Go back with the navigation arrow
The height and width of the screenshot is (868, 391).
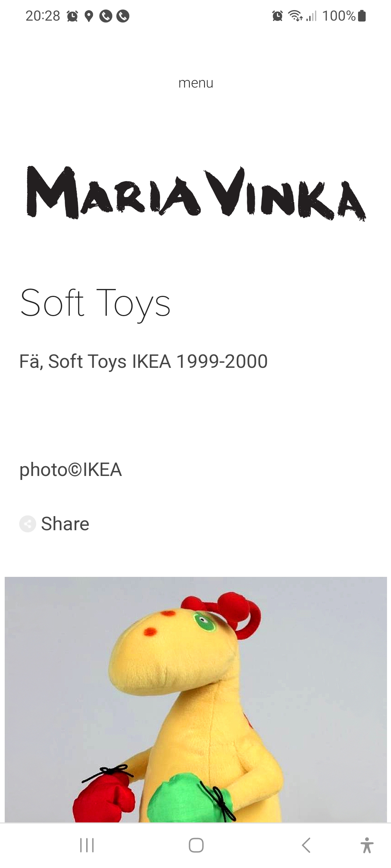(306, 846)
